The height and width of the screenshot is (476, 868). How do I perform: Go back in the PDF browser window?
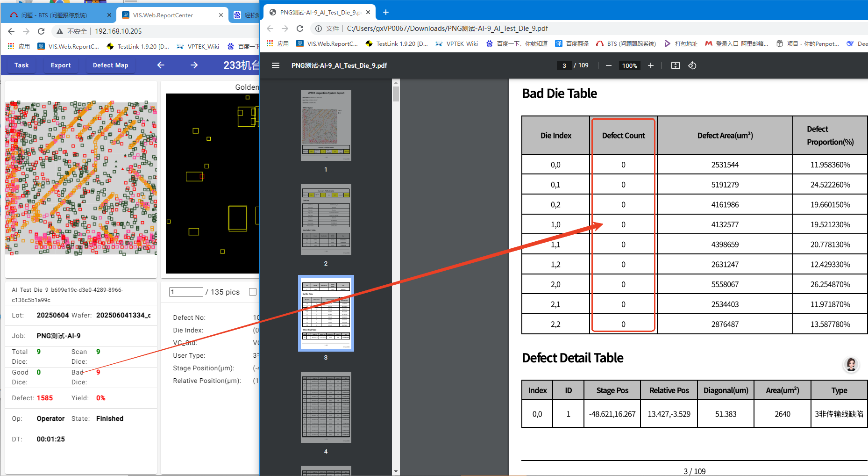(x=270, y=29)
